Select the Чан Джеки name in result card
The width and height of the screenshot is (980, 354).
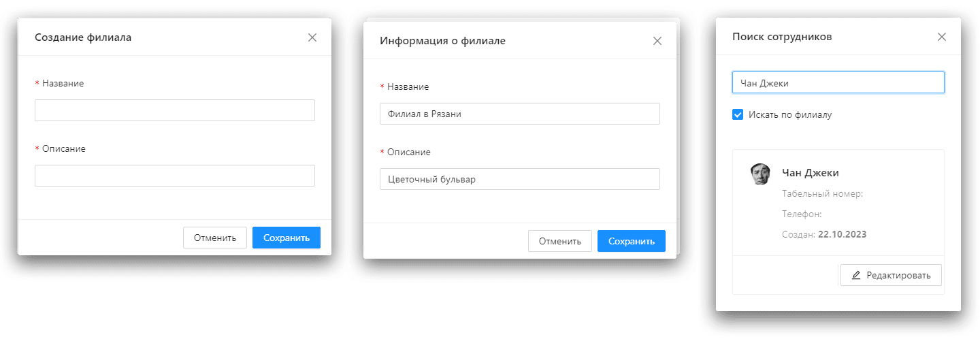[811, 172]
